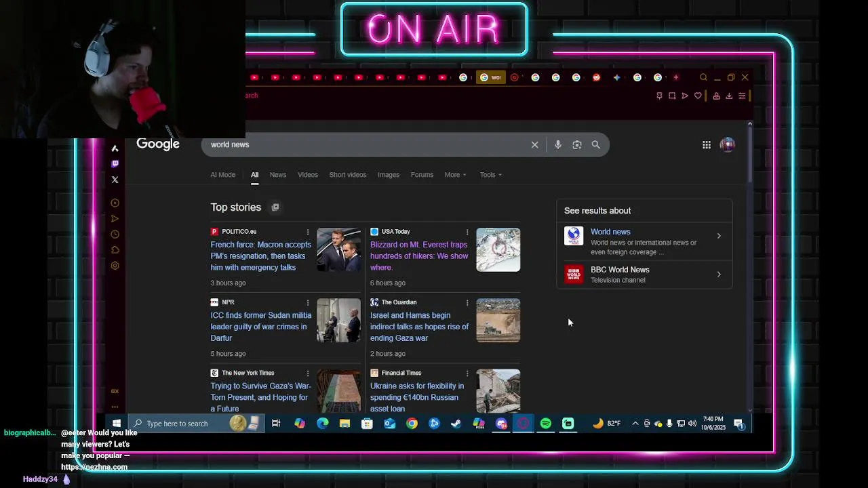Open three-dot menu for The Guardian story

click(x=467, y=302)
